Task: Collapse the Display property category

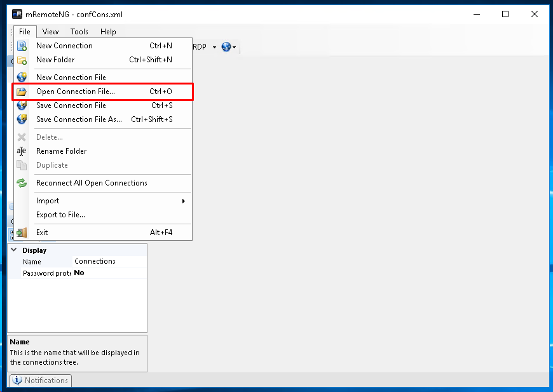Action: click(x=14, y=250)
